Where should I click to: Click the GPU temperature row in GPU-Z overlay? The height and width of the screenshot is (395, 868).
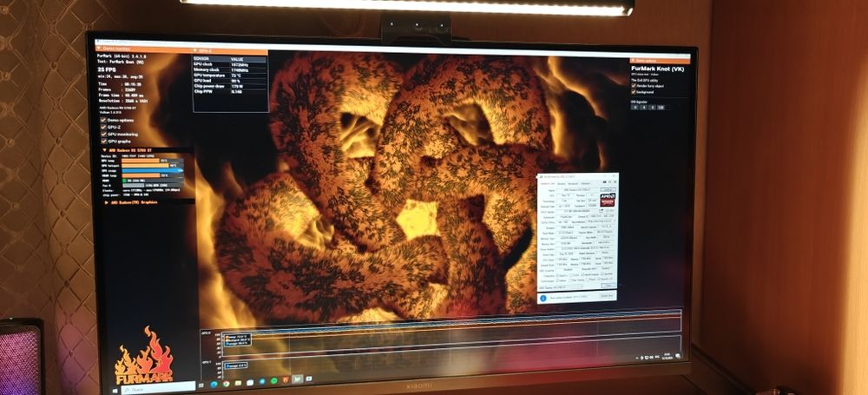coord(230,76)
